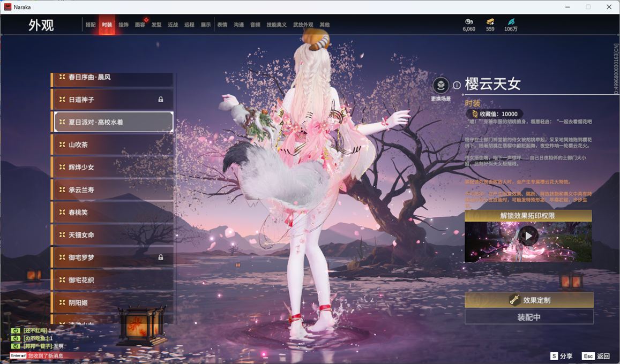Click the 更换场景 scene change icon

click(x=440, y=85)
